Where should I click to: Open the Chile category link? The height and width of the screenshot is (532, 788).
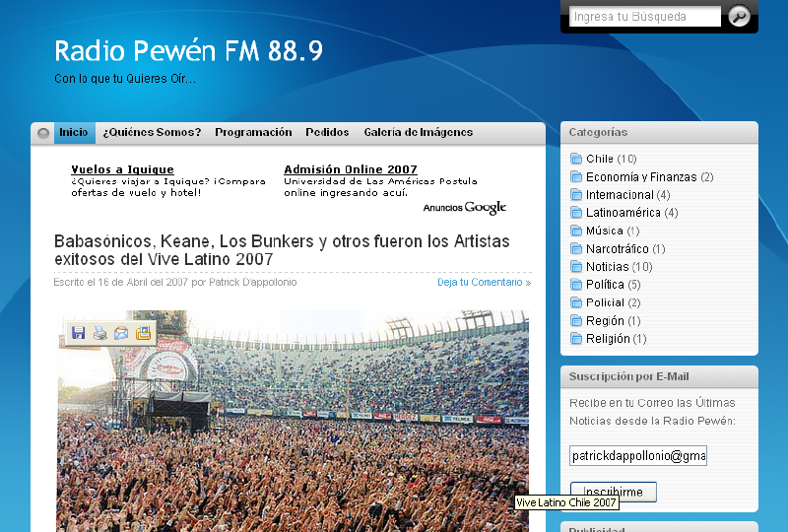coord(600,159)
